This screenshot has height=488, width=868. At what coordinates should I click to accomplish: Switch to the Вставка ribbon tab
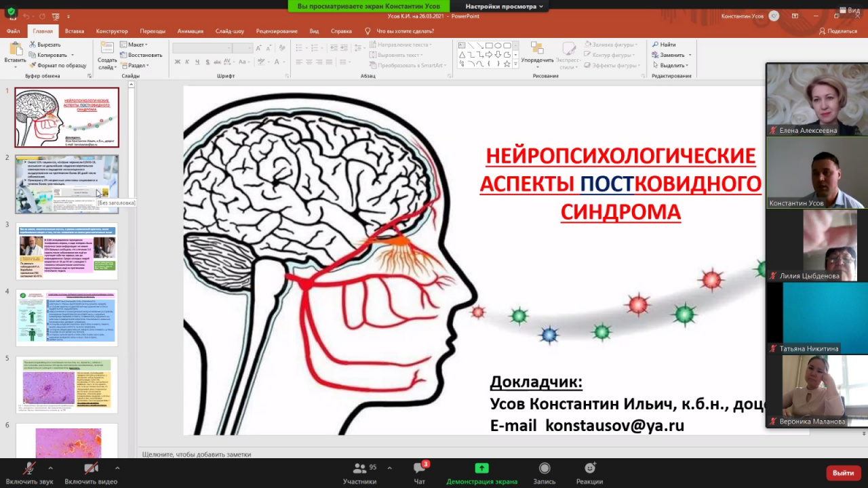click(75, 31)
